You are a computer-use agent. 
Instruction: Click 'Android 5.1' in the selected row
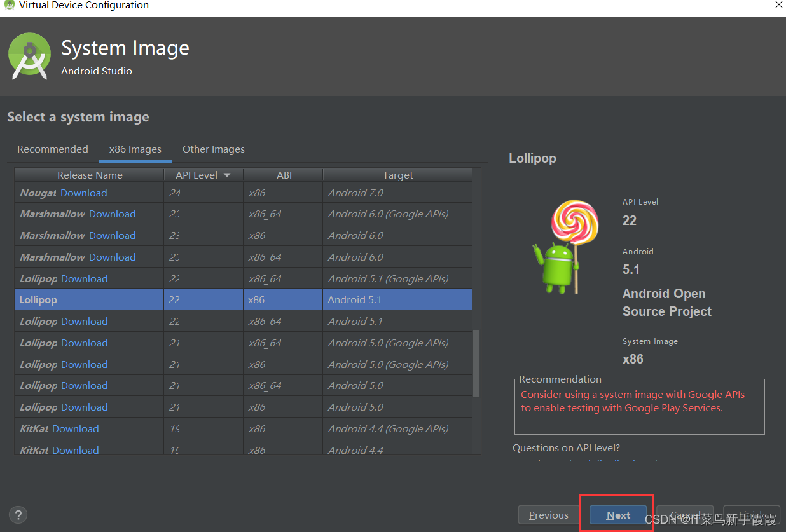pos(355,299)
